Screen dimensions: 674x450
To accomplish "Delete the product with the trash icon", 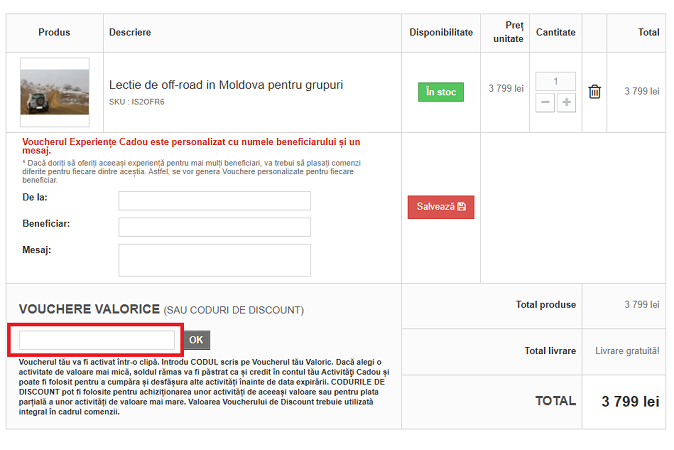I will [595, 92].
